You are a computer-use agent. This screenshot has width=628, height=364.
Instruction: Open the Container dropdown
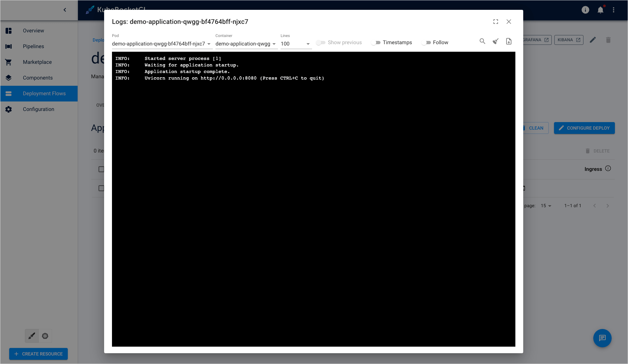point(246,44)
